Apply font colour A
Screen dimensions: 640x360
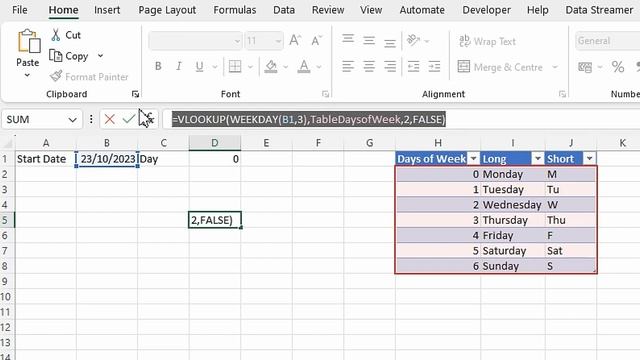tap(304, 66)
